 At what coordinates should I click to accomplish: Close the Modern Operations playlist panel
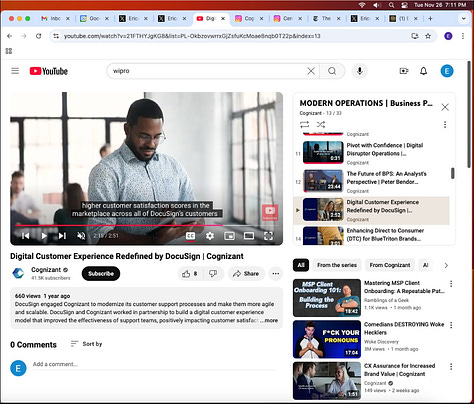pos(445,107)
